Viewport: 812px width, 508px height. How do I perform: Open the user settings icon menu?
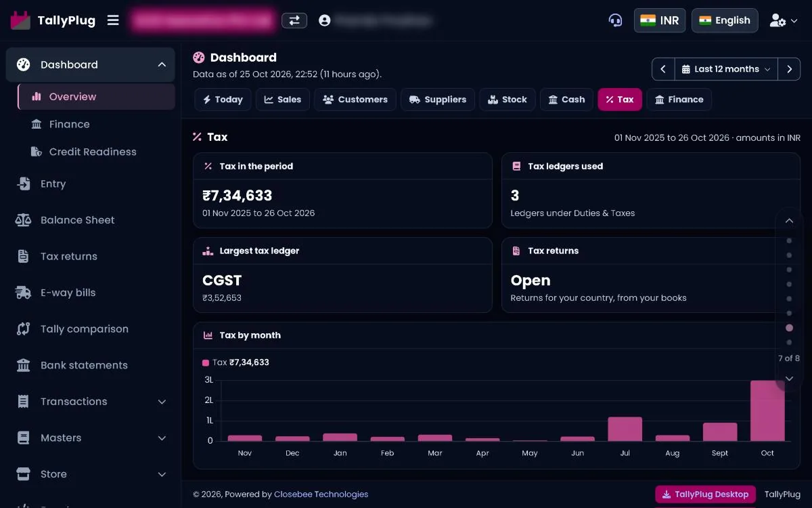[x=784, y=20]
